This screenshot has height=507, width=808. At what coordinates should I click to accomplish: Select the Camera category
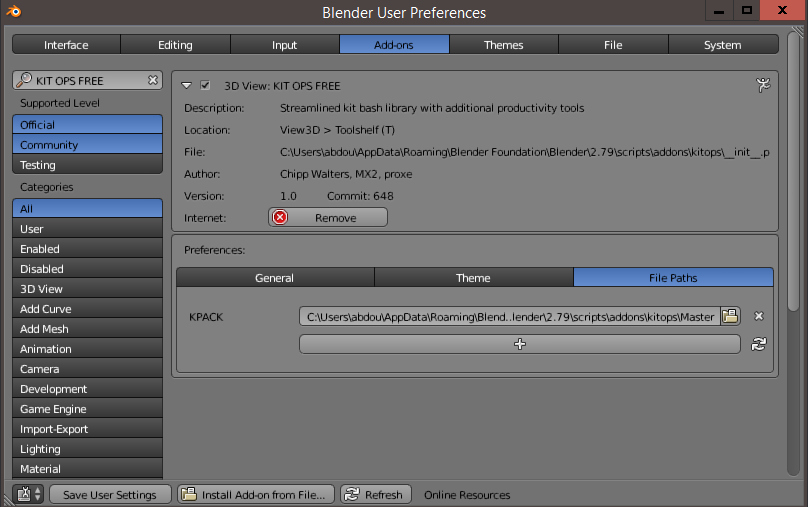click(87, 369)
